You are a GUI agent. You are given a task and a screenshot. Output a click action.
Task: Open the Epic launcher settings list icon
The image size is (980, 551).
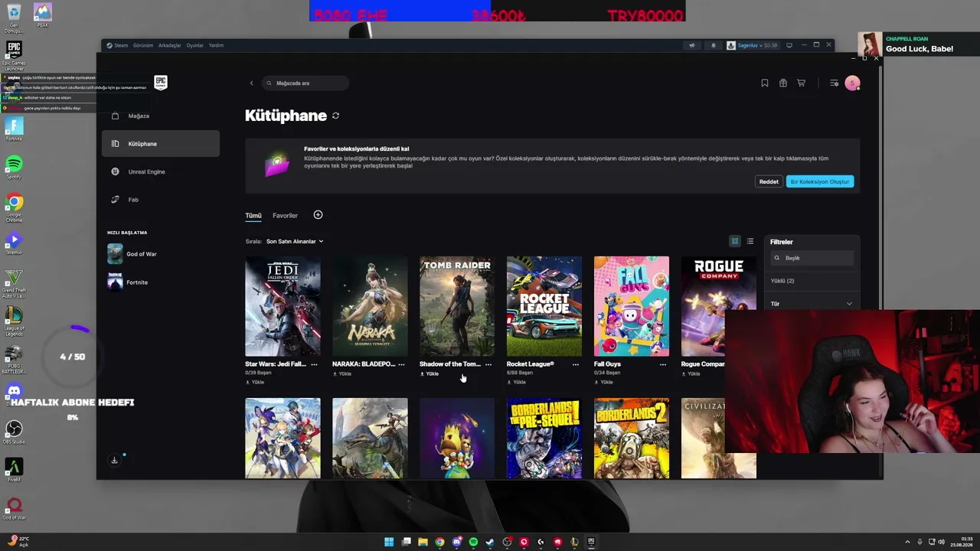pyautogui.click(x=834, y=83)
